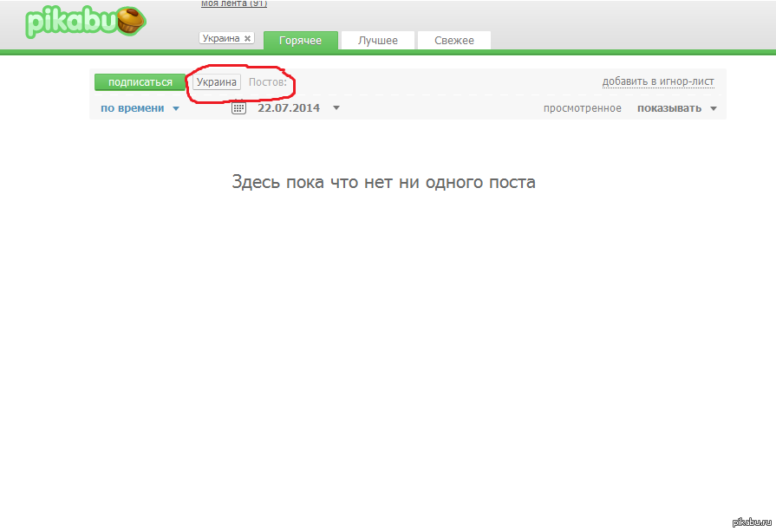Click the green подписаться button
The width and height of the screenshot is (776, 532).
[140, 82]
